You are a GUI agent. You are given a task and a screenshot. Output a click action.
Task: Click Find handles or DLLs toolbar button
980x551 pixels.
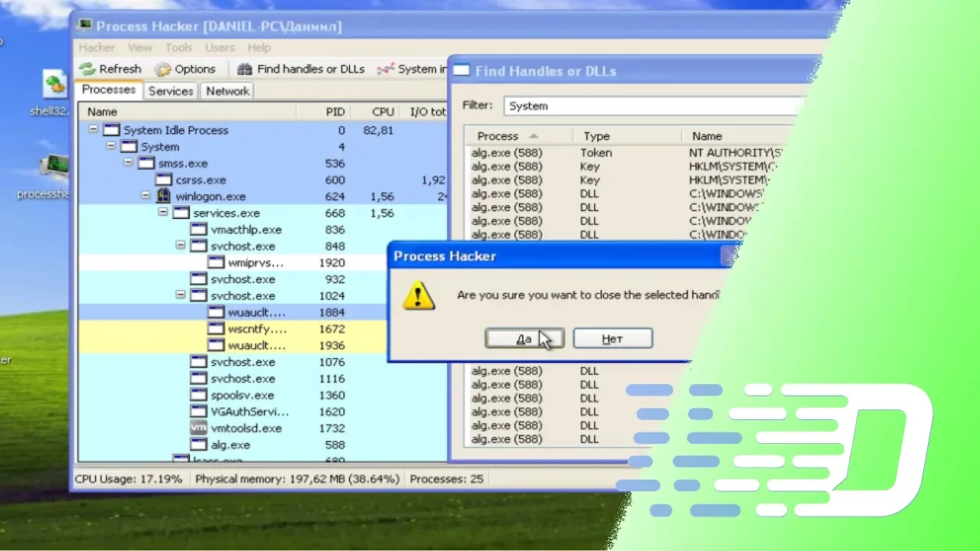click(300, 69)
